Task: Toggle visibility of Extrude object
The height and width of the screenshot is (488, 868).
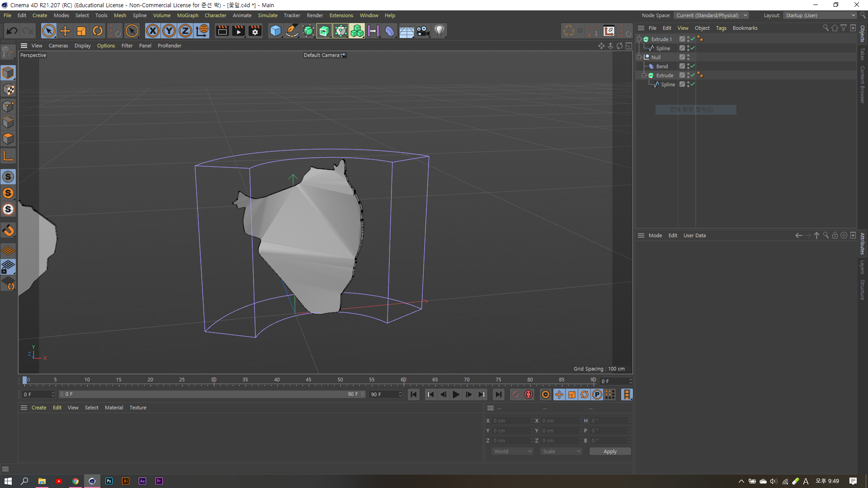Action: click(689, 75)
